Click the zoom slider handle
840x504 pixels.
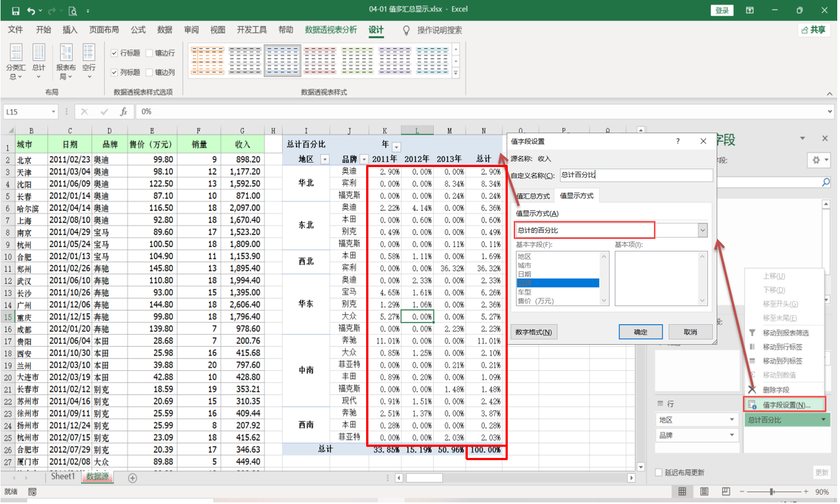point(772,492)
